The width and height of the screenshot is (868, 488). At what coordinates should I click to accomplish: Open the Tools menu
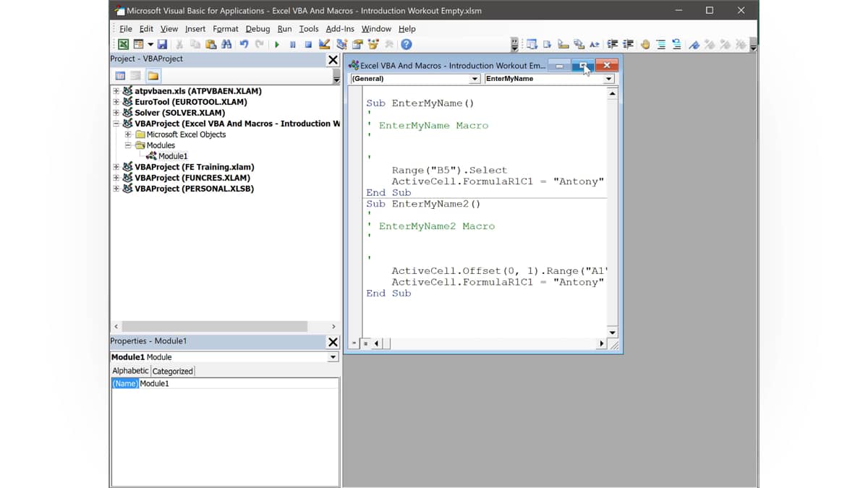click(x=309, y=29)
